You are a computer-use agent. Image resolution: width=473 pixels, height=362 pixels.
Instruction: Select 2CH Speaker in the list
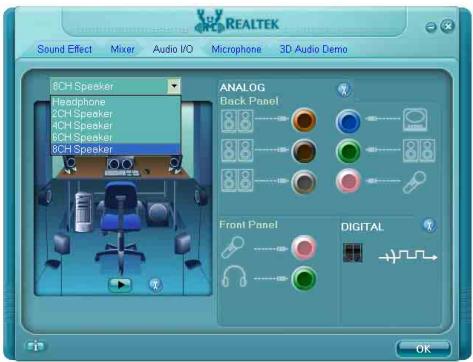pos(115,114)
